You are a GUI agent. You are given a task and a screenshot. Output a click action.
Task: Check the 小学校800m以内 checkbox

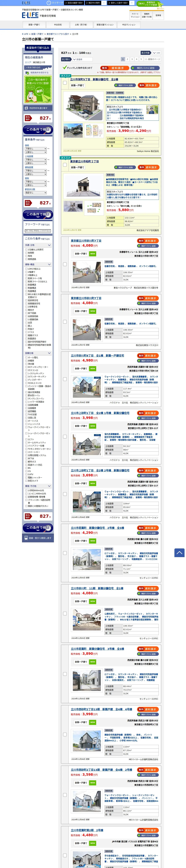click(x=26, y=490)
